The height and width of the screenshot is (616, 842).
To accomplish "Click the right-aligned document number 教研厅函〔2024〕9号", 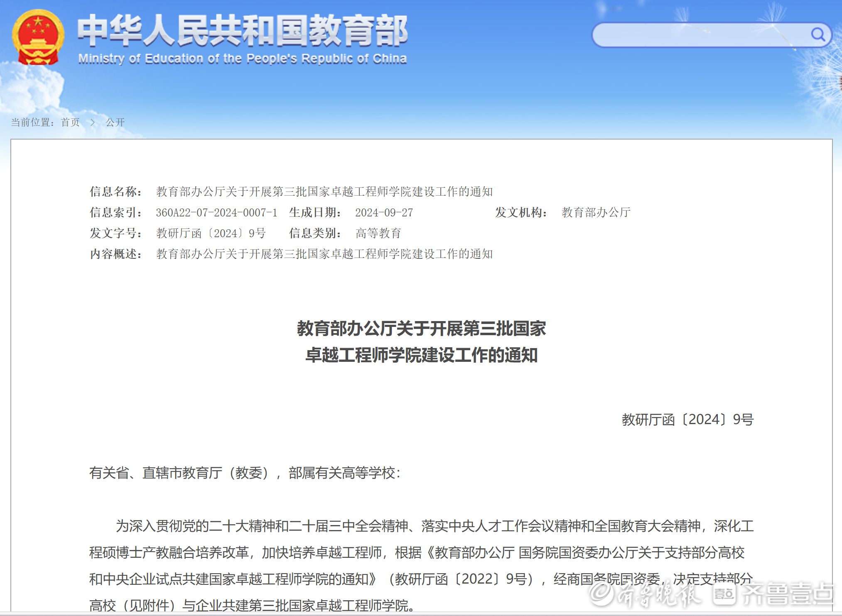I will tap(687, 420).
